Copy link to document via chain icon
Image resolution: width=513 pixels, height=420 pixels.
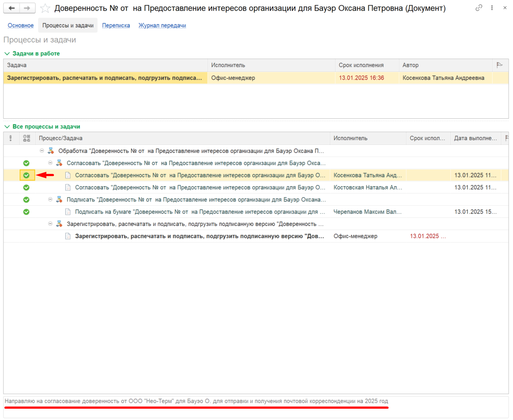coord(479,8)
